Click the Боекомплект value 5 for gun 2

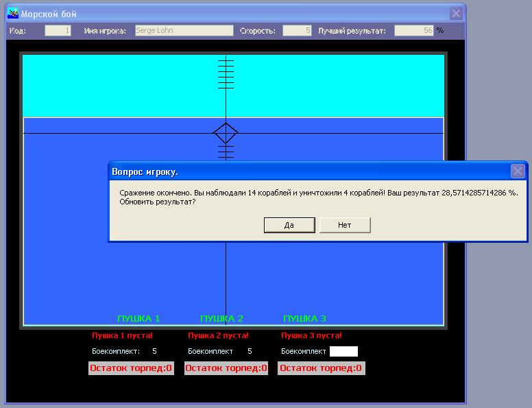click(250, 351)
